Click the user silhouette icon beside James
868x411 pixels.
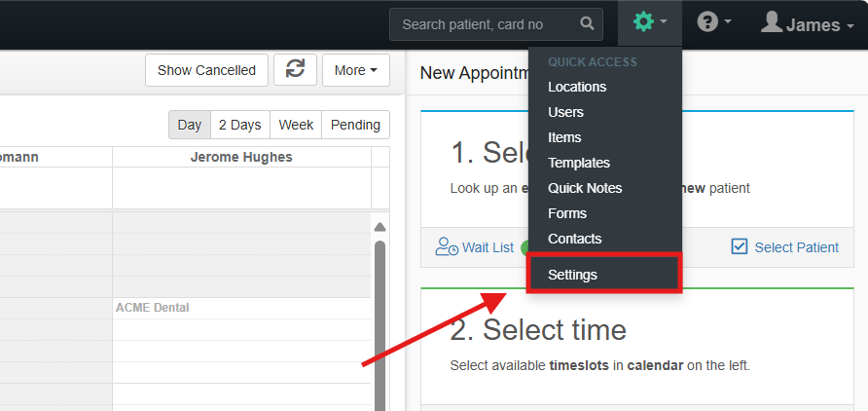(771, 22)
